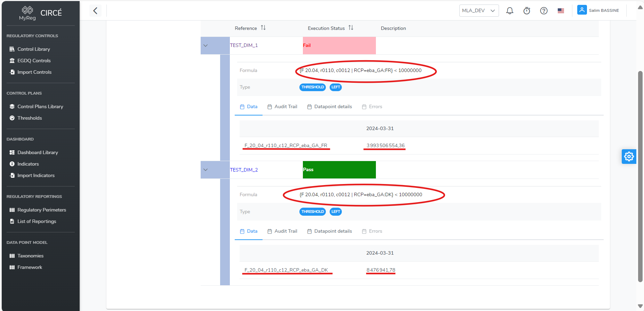Open the timer stopwatch icon
644x311 pixels.
[x=526, y=11]
